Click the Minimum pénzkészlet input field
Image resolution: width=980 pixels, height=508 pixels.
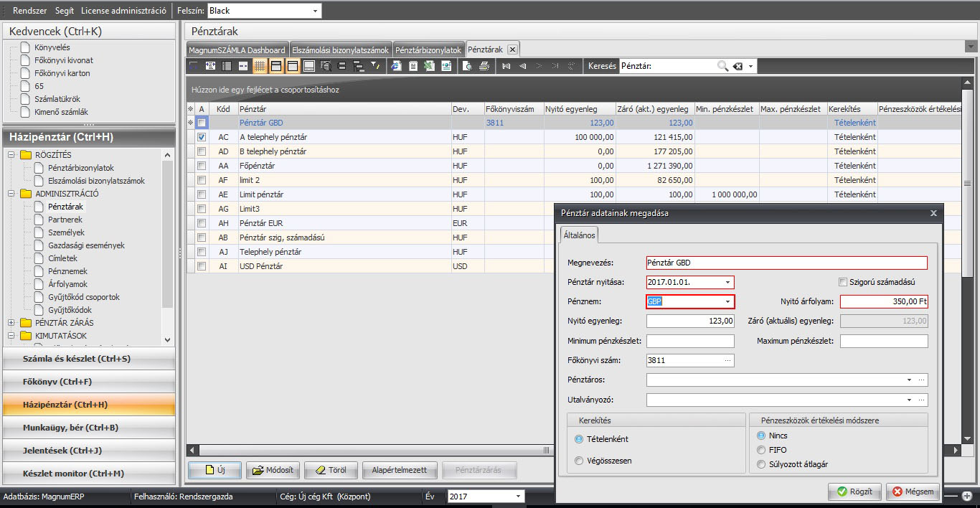coord(690,341)
